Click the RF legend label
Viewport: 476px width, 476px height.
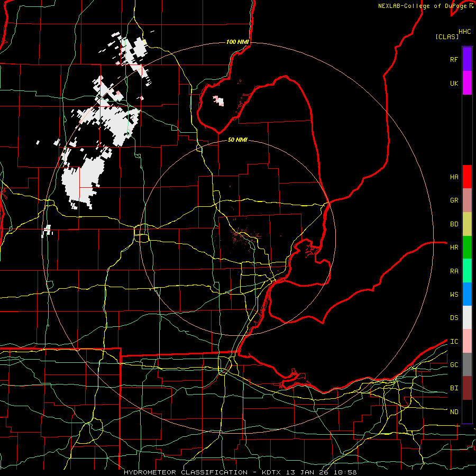click(x=454, y=59)
